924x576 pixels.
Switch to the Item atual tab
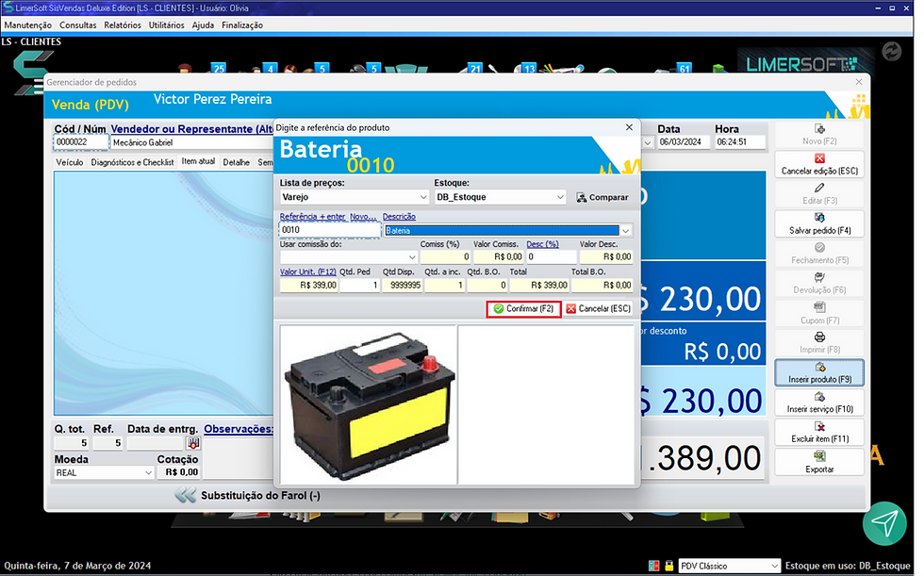click(x=198, y=161)
